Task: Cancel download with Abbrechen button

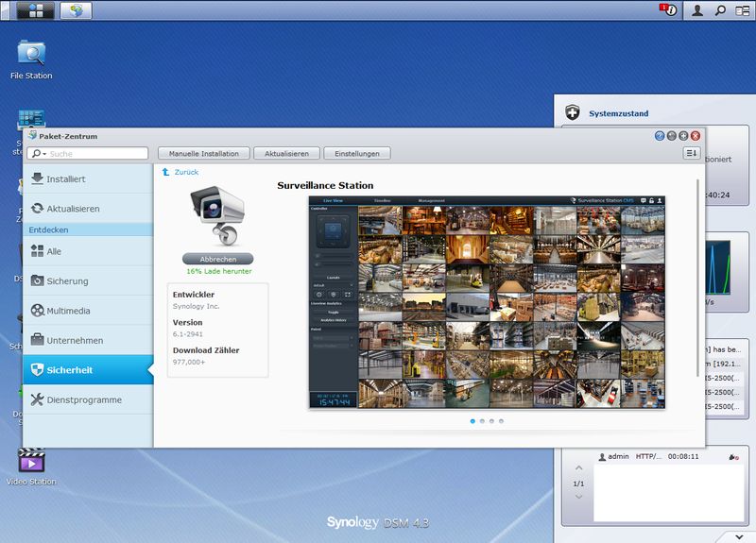Action: click(x=218, y=259)
